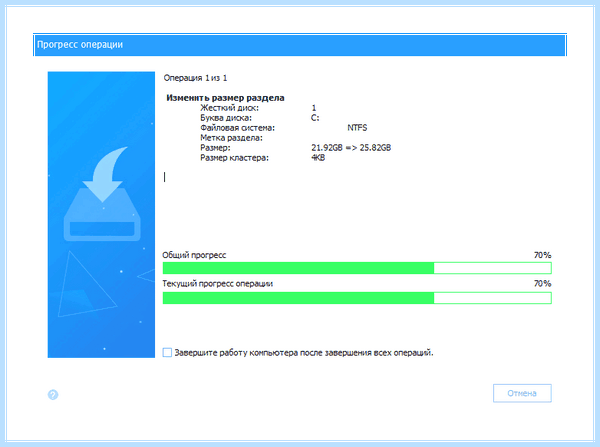Viewport: 600px width, 447px height.
Task: Click the Изменить размер раздела heading
Action: click(x=225, y=98)
